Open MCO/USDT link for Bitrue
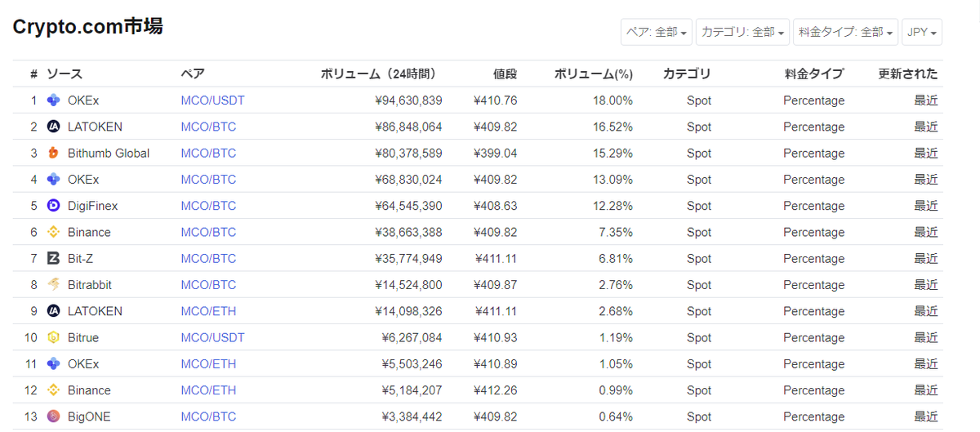Screen dimensions: 980x432 (x=212, y=337)
